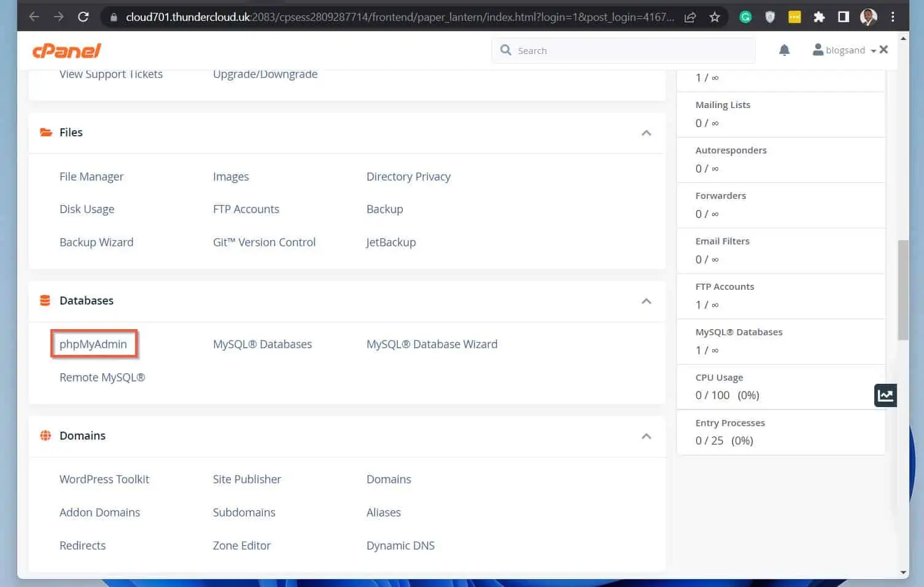The width and height of the screenshot is (924, 587).
Task: Open JetBackup
Action: (x=391, y=242)
